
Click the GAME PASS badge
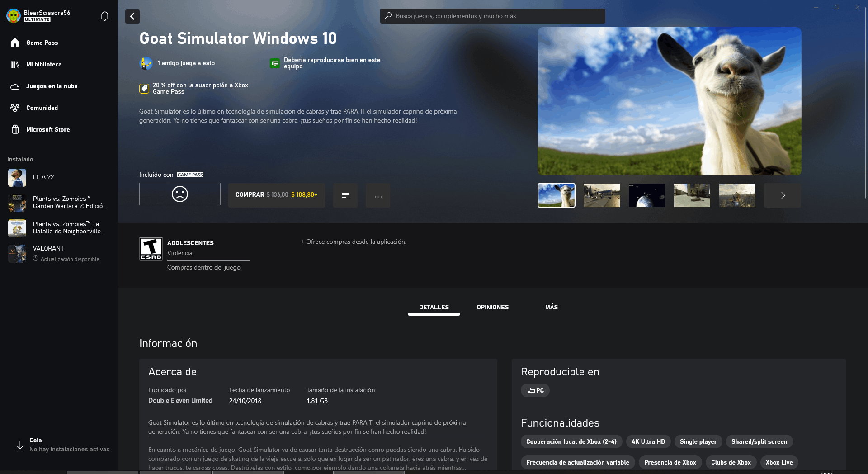click(190, 175)
